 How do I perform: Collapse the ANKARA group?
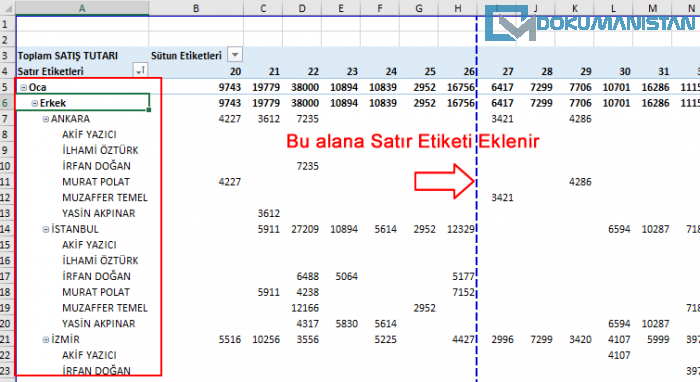pyautogui.click(x=46, y=119)
